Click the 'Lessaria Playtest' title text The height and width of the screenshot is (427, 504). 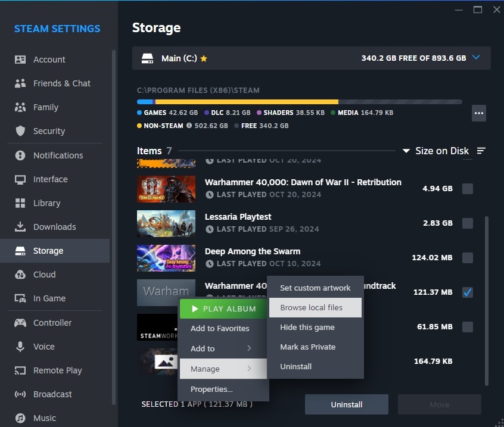coord(238,217)
